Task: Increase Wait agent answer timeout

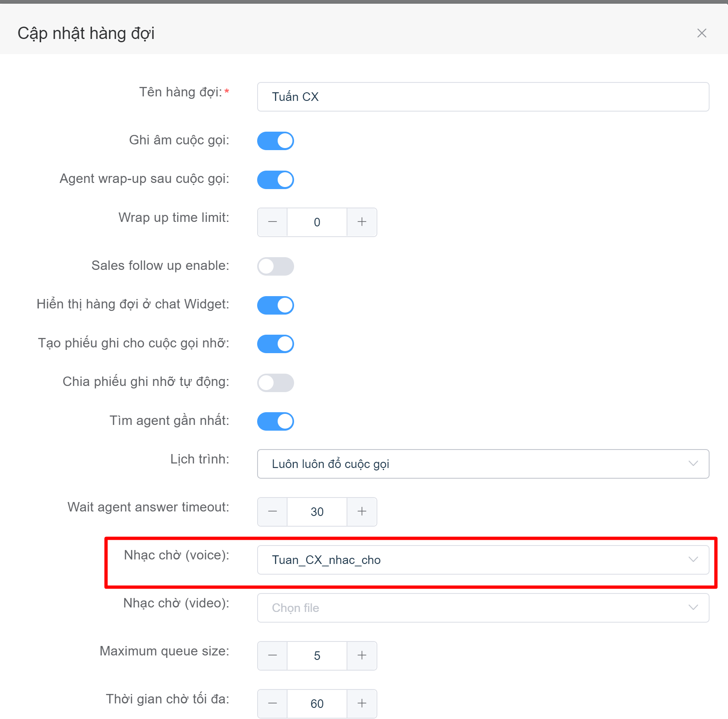Action: pyautogui.click(x=362, y=512)
